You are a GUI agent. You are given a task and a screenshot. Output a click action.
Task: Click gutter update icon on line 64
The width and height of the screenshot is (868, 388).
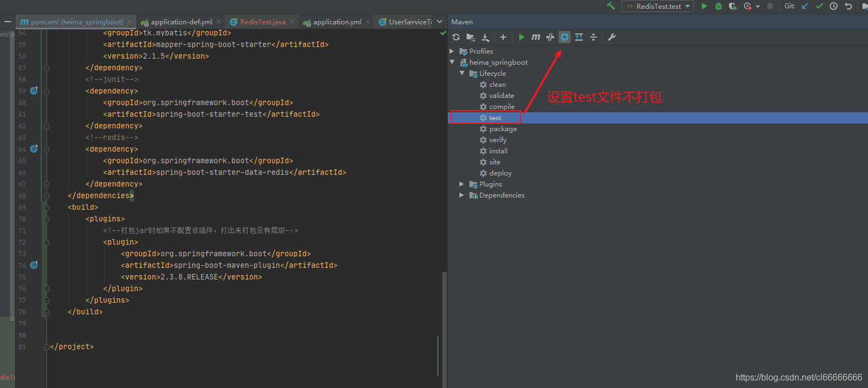pos(34,148)
